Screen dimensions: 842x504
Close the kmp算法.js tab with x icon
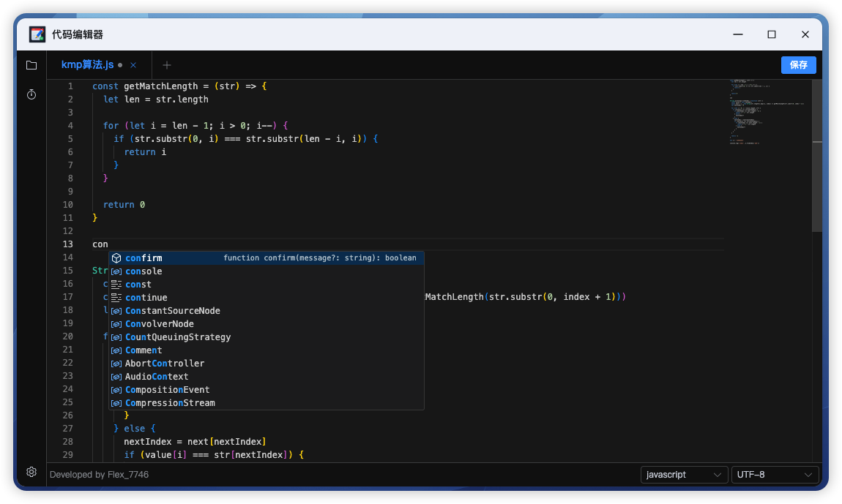click(133, 65)
